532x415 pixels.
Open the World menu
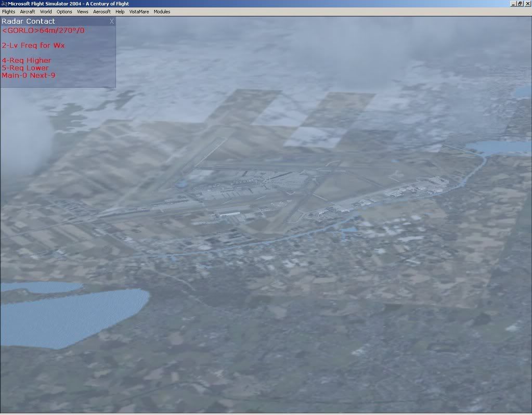tap(46, 11)
